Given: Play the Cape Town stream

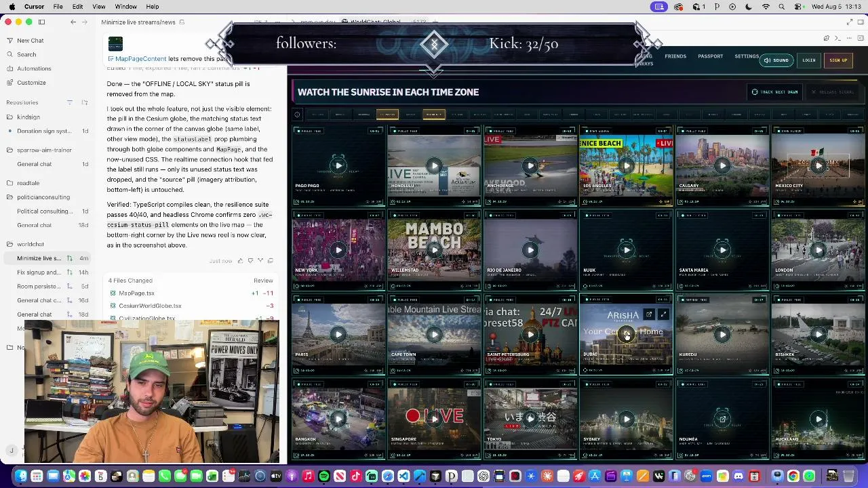Looking at the screenshot, I should pos(434,334).
